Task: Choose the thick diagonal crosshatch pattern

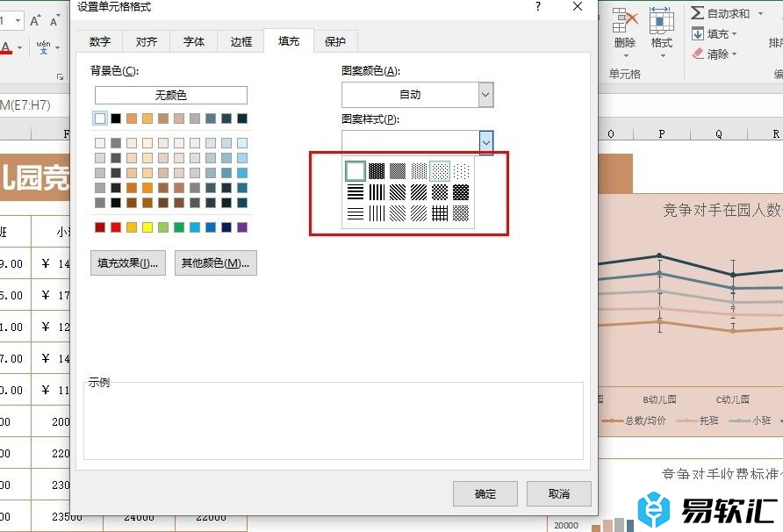Action: coord(461,192)
